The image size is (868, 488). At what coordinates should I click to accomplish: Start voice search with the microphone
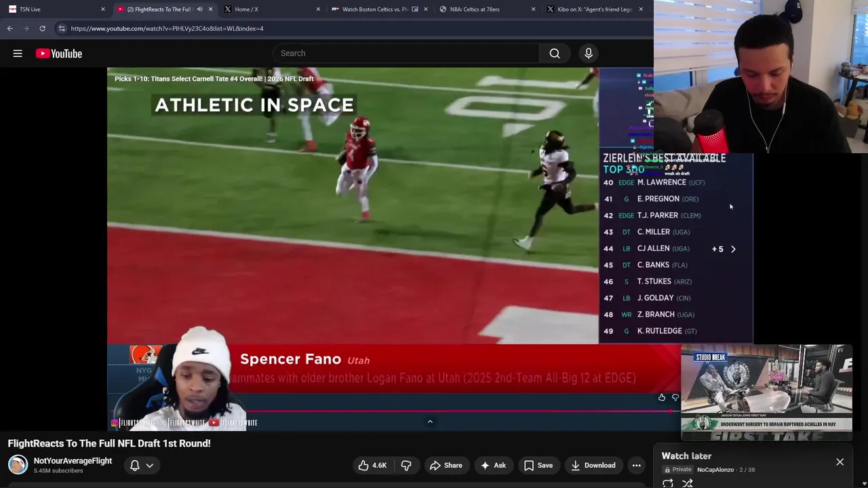click(x=589, y=54)
